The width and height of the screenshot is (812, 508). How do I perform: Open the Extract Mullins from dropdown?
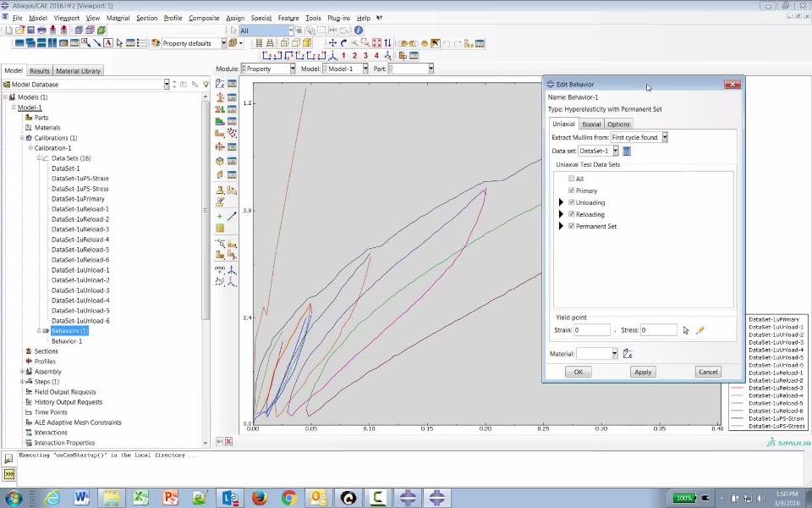[665, 137]
